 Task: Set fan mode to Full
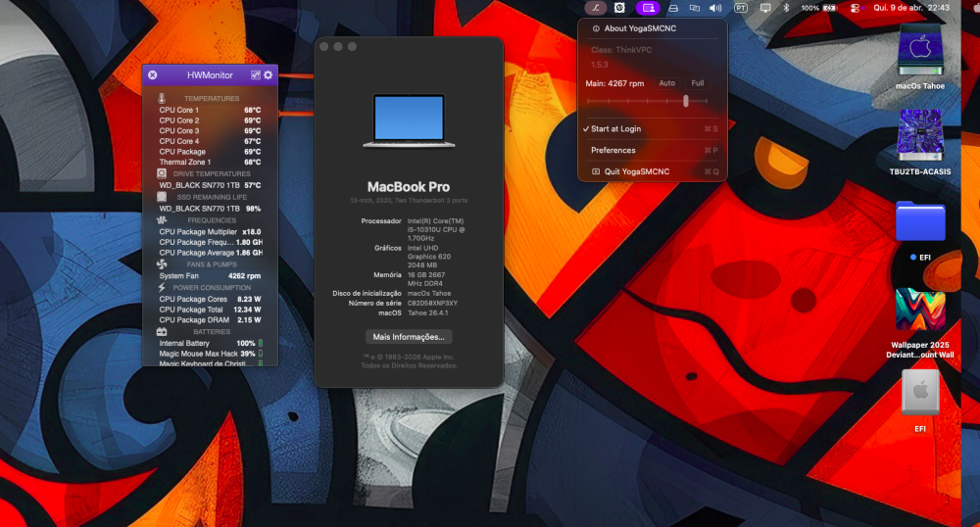pos(698,83)
